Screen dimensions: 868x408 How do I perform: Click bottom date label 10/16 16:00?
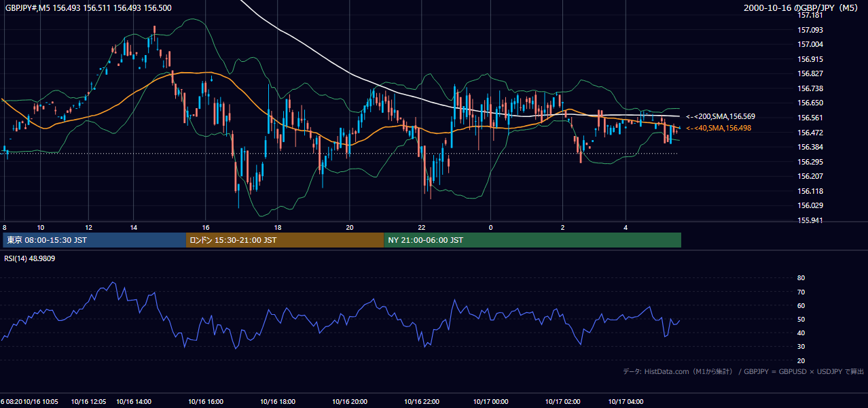tap(206, 402)
